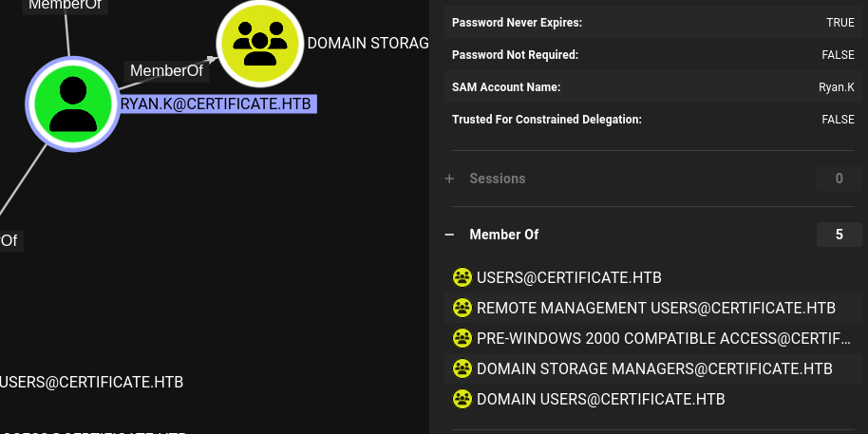Open USERS@CERTIFICATE.HTB in Member Of list
This screenshot has width=868, height=434.
569,277
